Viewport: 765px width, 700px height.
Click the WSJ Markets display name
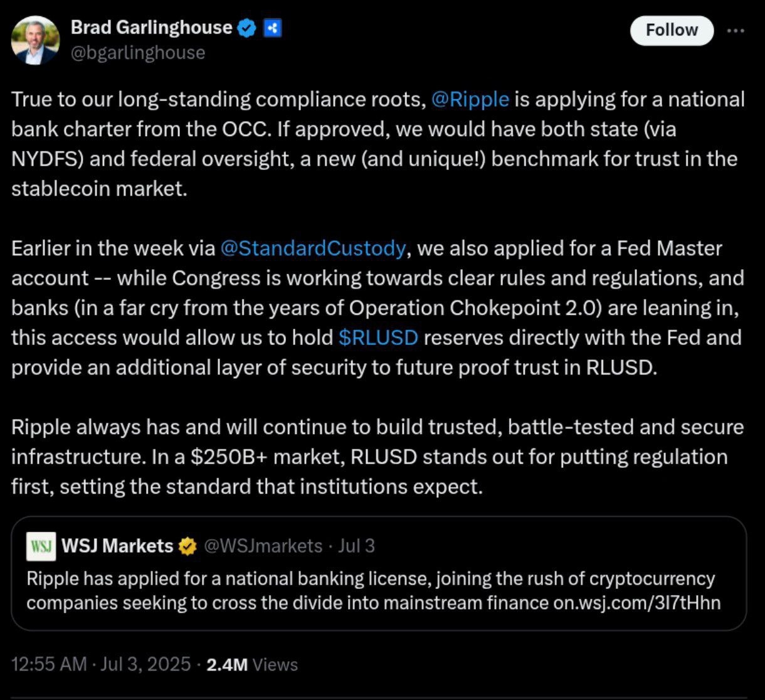(119, 546)
